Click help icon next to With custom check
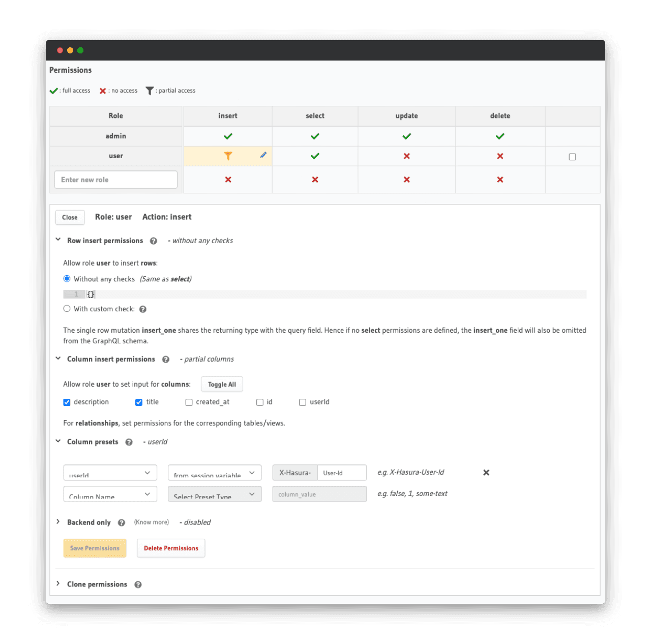The image size is (651, 644). (x=143, y=309)
